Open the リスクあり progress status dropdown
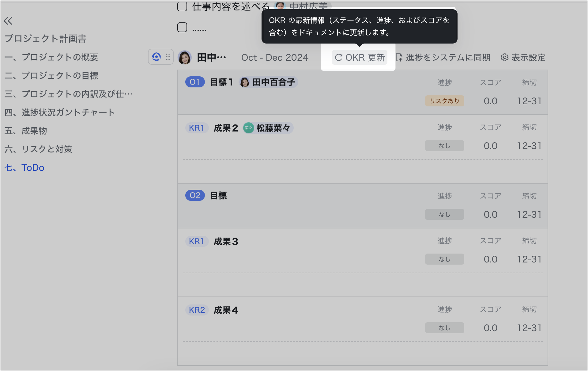 444,101
